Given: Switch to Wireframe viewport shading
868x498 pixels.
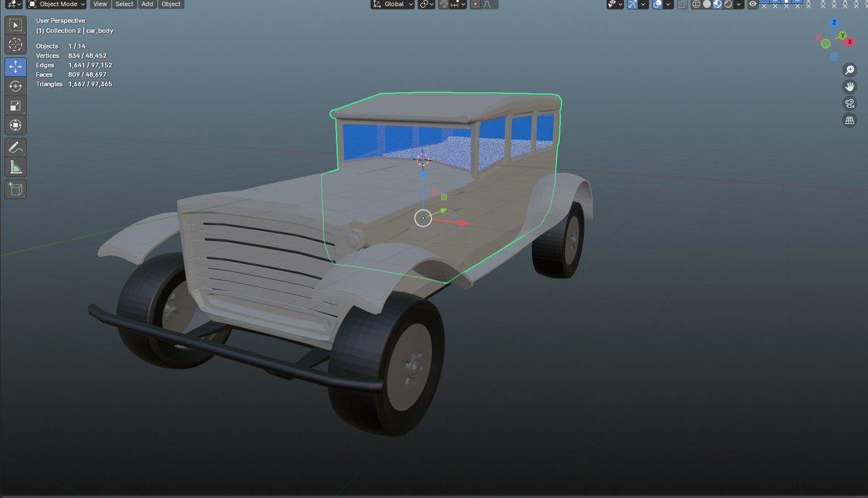Looking at the screenshot, I should 696,4.
